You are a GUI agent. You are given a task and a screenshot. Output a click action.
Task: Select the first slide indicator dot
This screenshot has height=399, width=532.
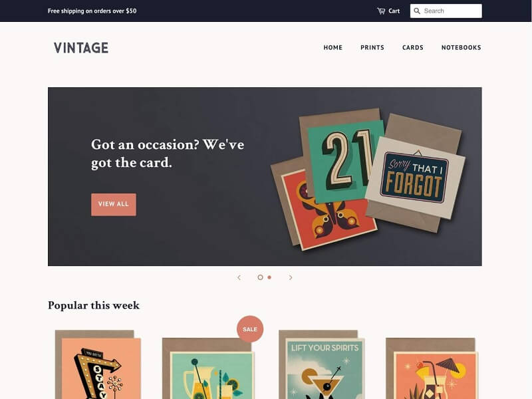[x=260, y=277]
